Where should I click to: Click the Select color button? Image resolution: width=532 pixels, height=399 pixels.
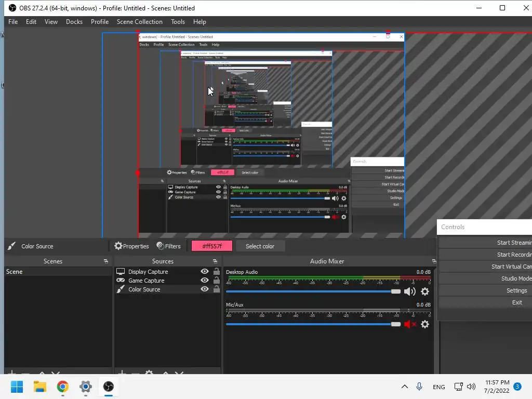260,246
